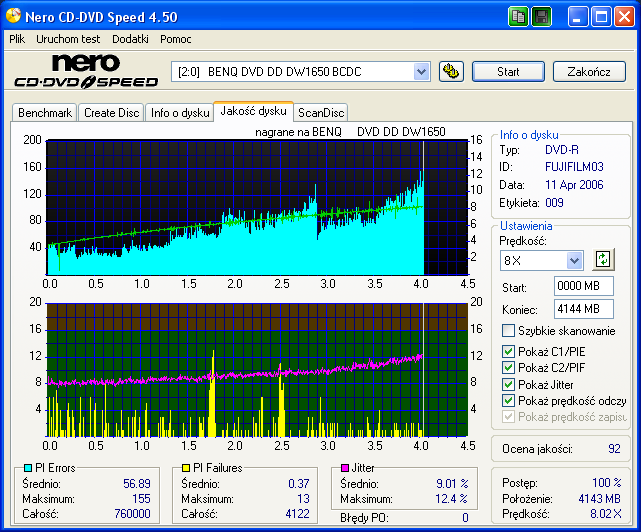Switch to the Info o dysku tab
Screen dimensions: 641x532
[180, 113]
